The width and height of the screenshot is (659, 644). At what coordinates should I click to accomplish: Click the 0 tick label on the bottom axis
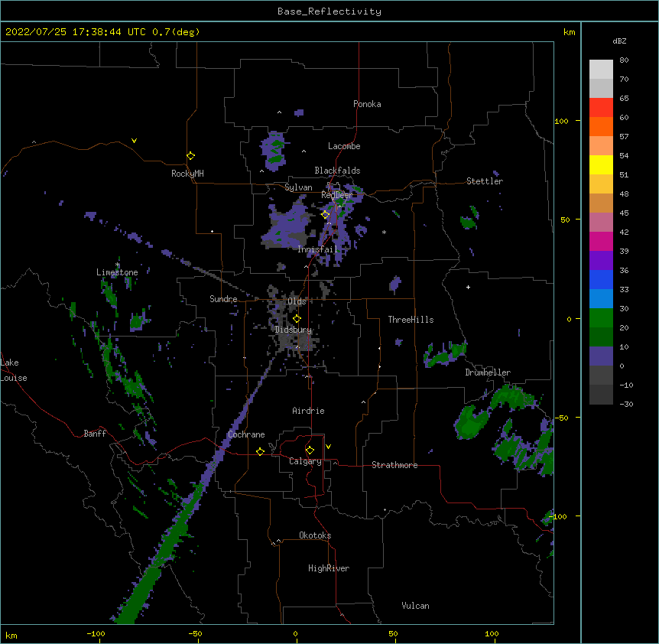coord(295,633)
